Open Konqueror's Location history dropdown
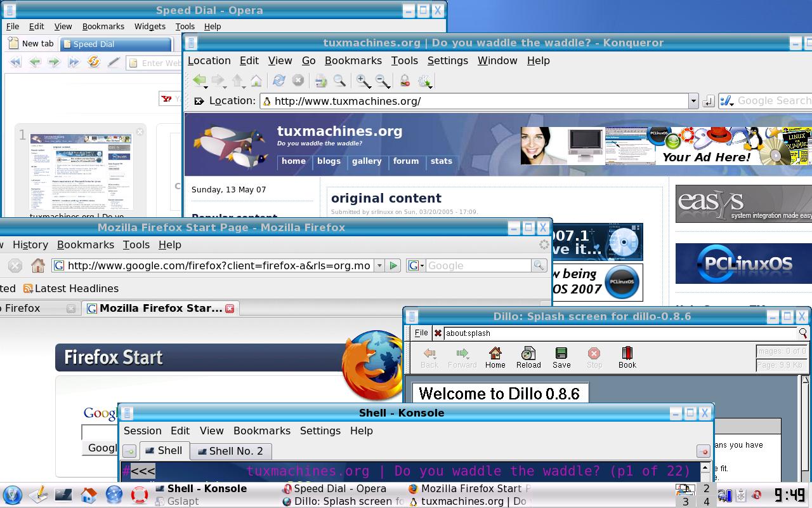This screenshot has height=508, width=812. pyautogui.click(x=693, y=101)
